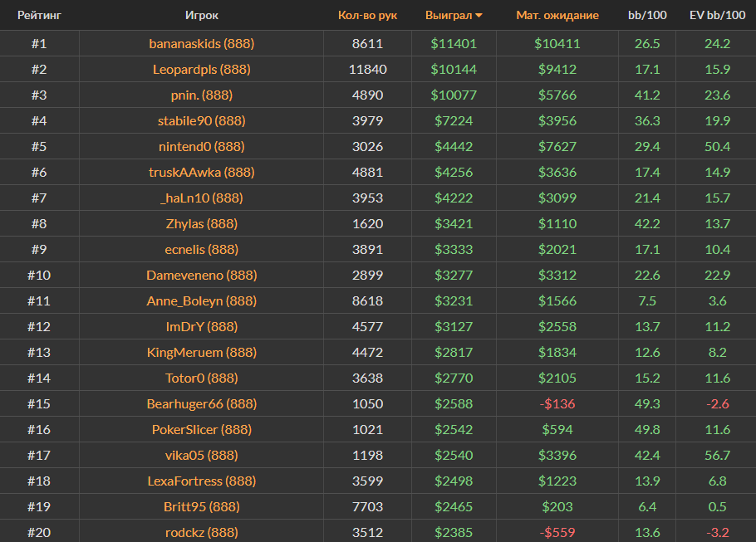Sort by Мат. ожидание column header

[557, 15]
